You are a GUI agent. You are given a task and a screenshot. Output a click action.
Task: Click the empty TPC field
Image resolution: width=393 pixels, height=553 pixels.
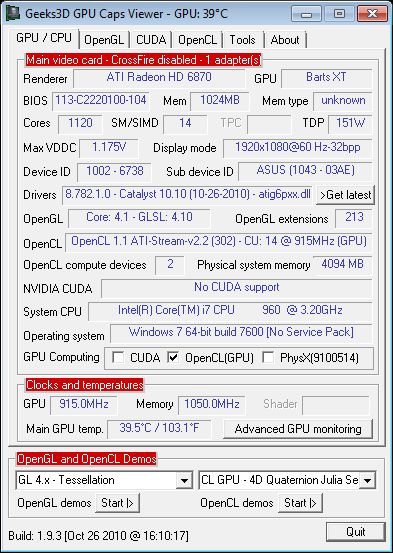[269, 123]
